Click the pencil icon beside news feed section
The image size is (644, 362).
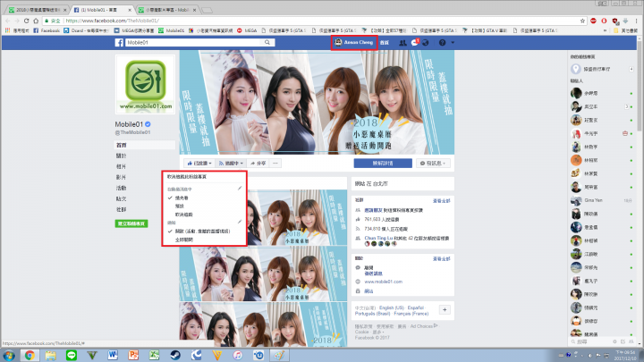tap(240, 189)
